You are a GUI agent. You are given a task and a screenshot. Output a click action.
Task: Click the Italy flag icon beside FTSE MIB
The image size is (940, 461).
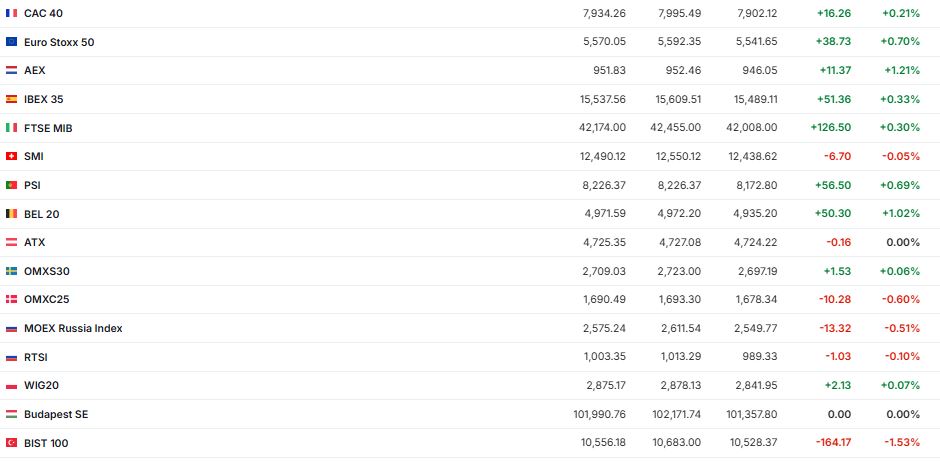point(11,128)
